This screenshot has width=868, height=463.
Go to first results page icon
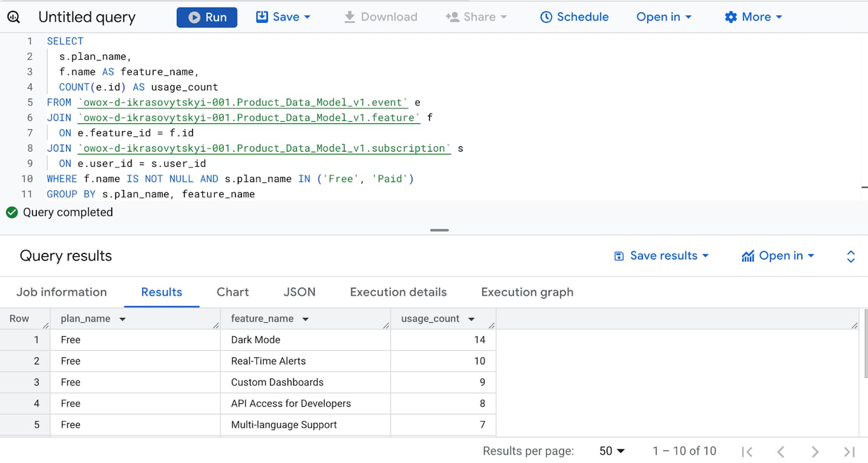tap(747, 452)
